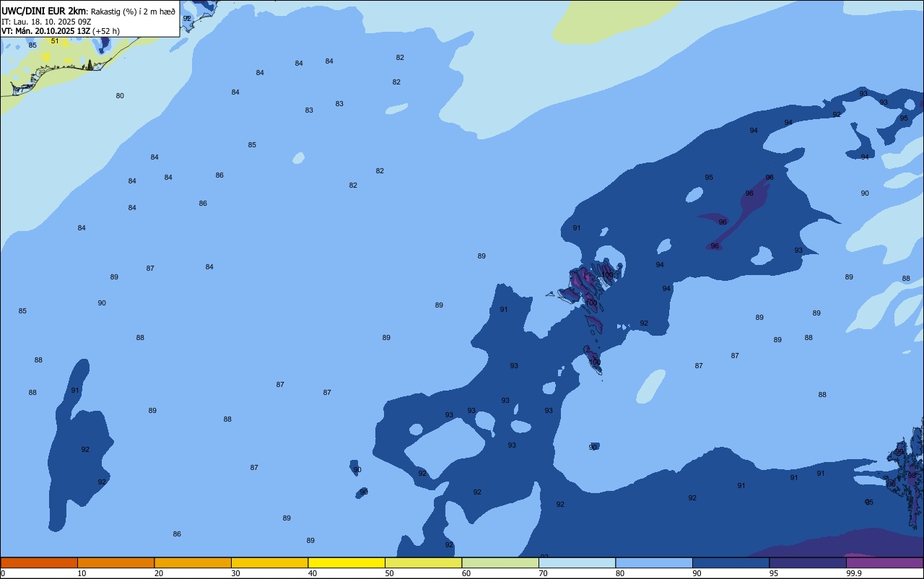
Task: Click the legend tick label '99.9'
Action: (854, 573)
